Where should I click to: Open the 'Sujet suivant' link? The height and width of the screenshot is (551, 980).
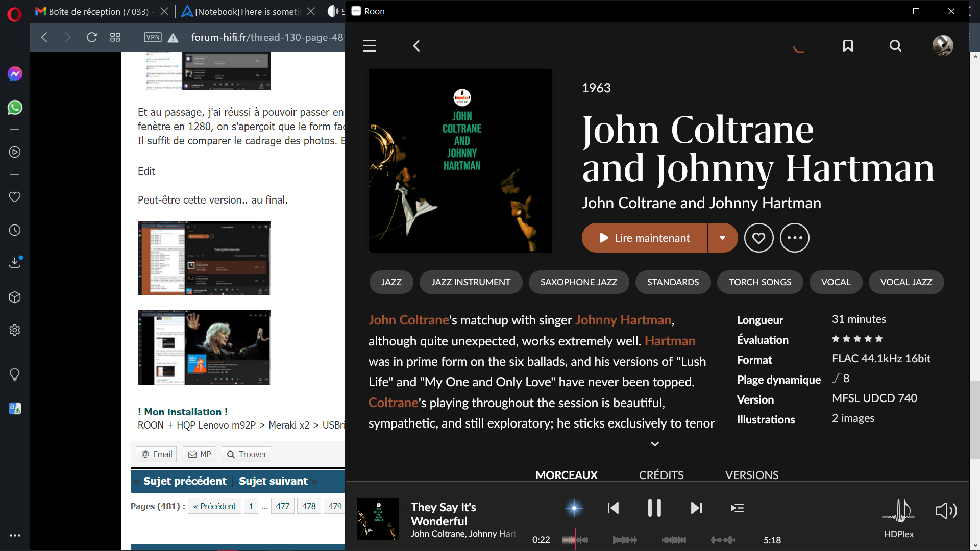[273, 481]
